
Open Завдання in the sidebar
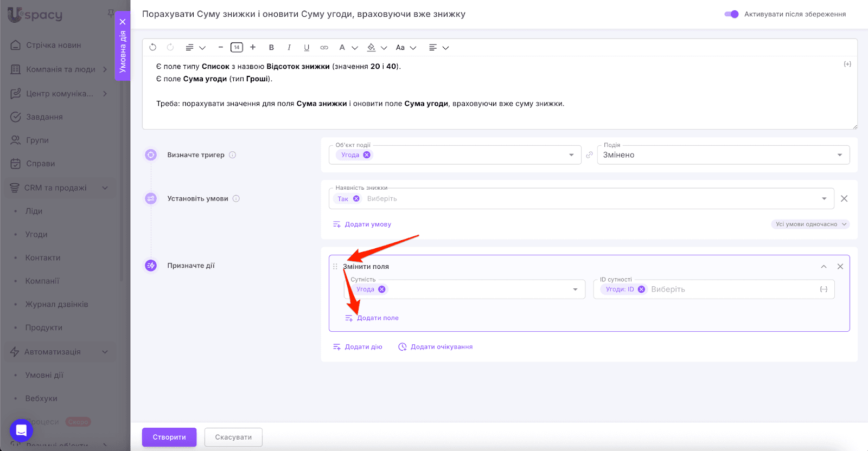tap(44, 117)
